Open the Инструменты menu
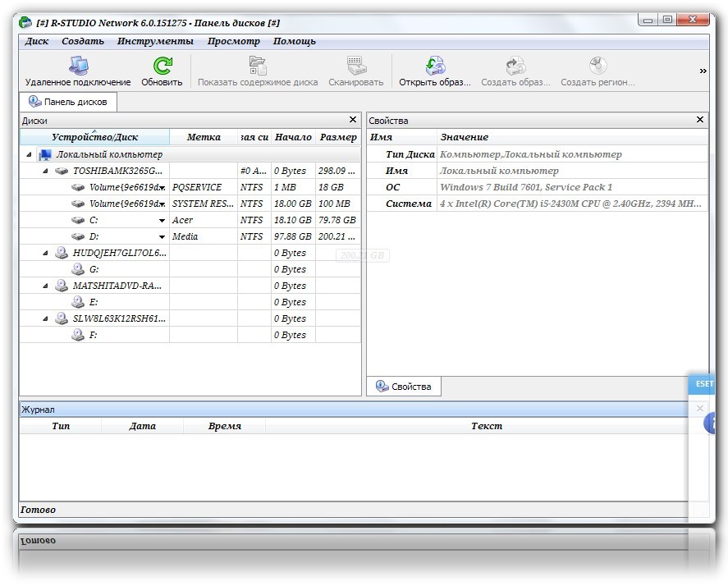 [155, 41]
